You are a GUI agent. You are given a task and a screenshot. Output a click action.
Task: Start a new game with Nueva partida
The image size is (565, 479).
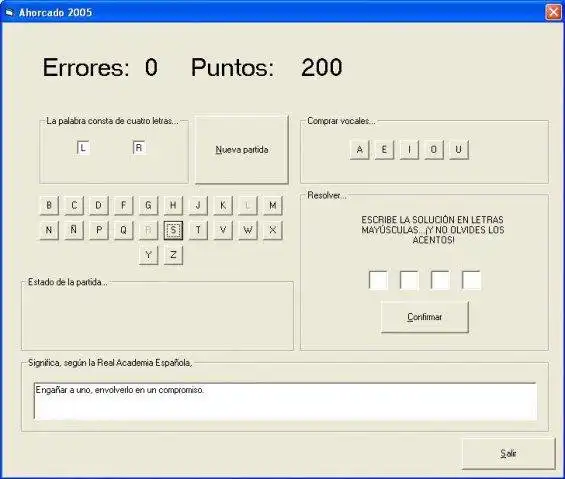tap(242, 150)
